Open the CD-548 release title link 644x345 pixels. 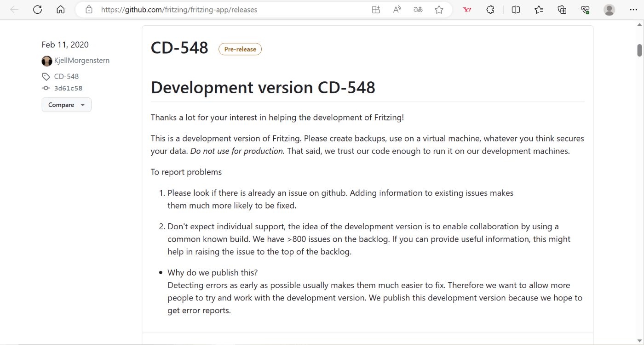tap(179, 48)
